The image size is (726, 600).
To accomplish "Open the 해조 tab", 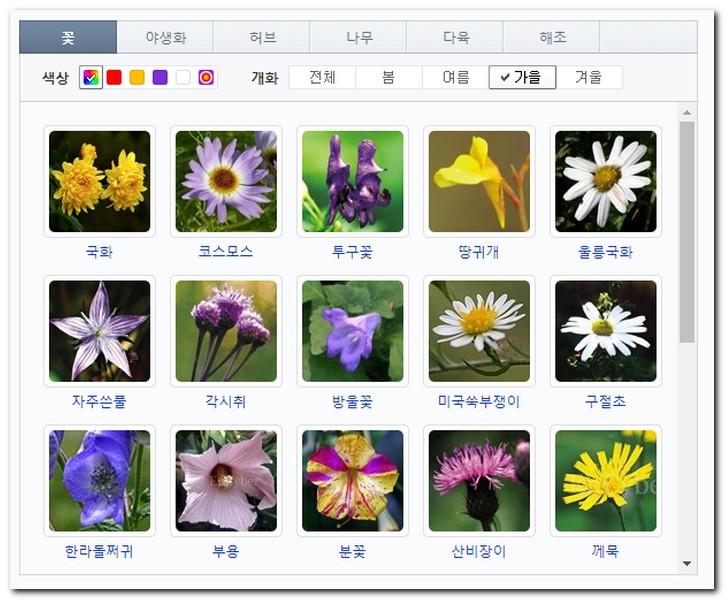I will coord(552,38).
